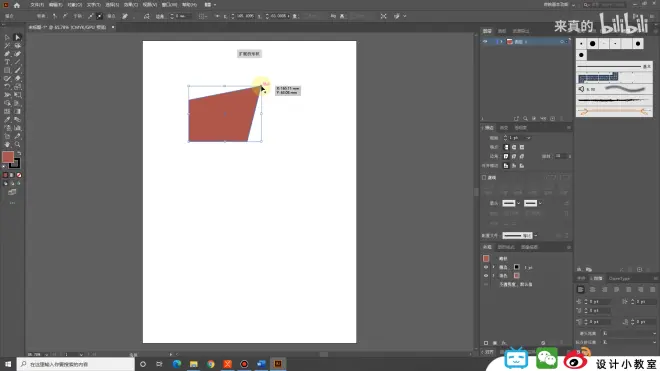This screenshot has height=371, width=660.
Task: Click the Fill color swatch in toolbar
Action: (x=8, y=157)
